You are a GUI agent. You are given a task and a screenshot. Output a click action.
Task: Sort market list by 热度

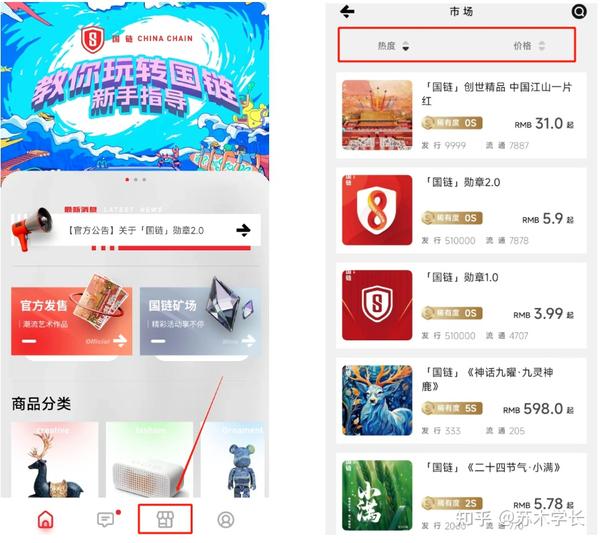tap(393, 46)
